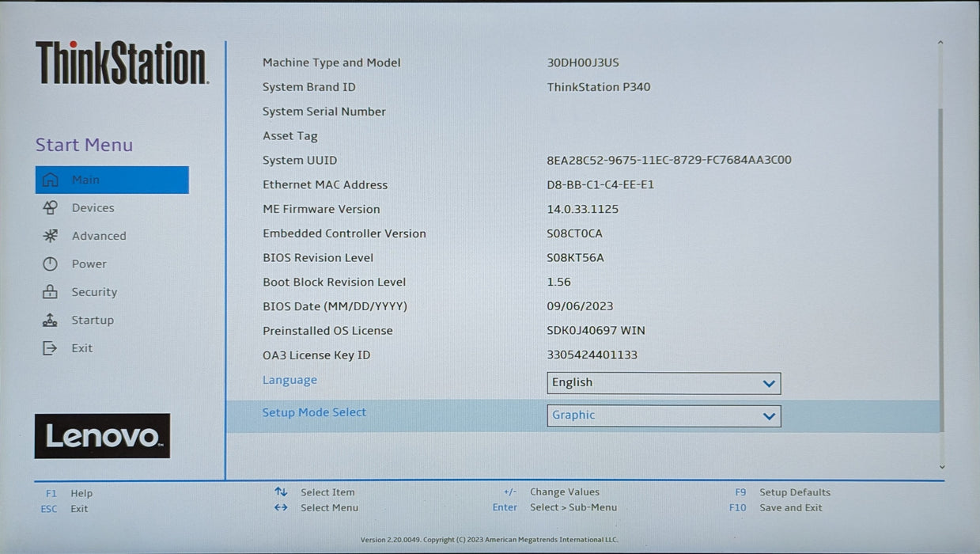Select the Language setting label
This screenshot has width=980, height=554.
(289, 380)
